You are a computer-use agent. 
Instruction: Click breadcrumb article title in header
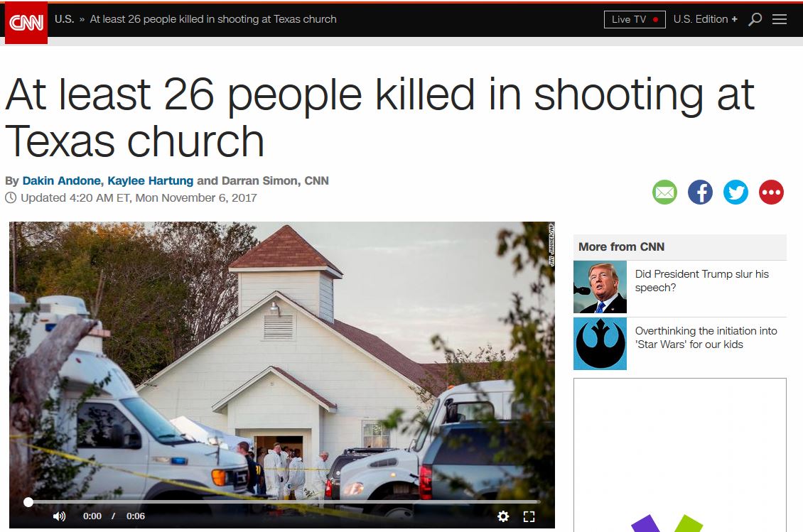(213, 19)
